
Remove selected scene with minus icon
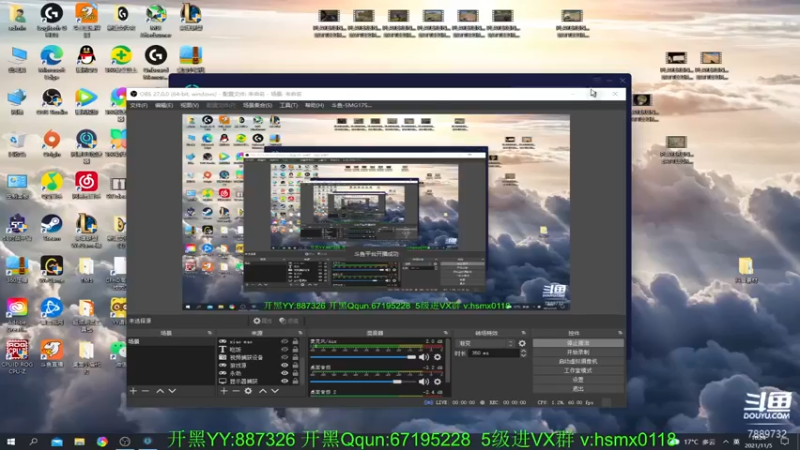coord(145,391)
